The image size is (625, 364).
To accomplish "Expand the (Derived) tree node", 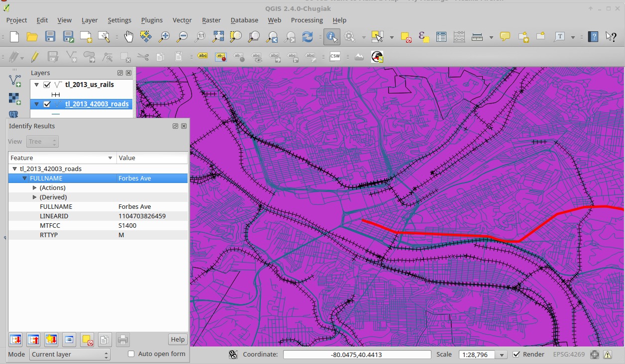I will click(x=34, y=197).
